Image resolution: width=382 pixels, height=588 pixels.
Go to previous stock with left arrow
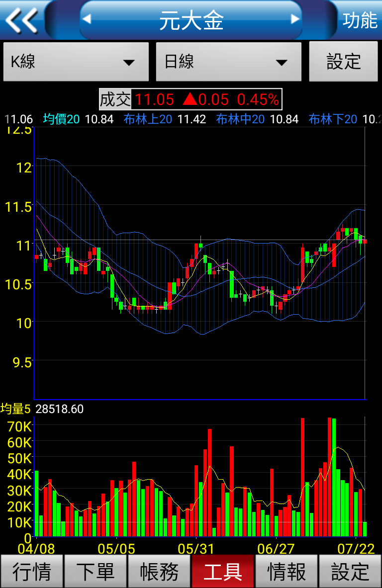coord(87,19)
